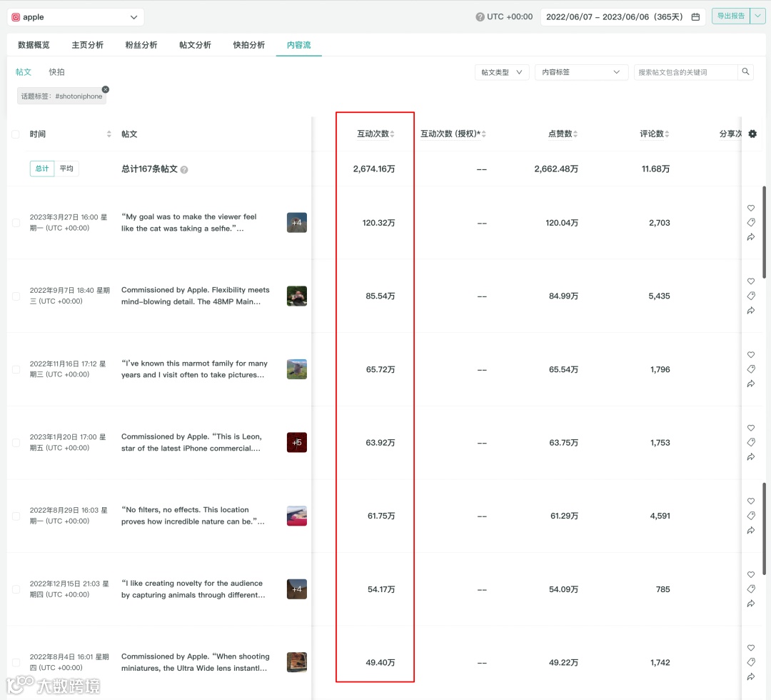Favorite the 48MP Main post with heart
The image size is (771, 700).
click(x=751, y=281)
